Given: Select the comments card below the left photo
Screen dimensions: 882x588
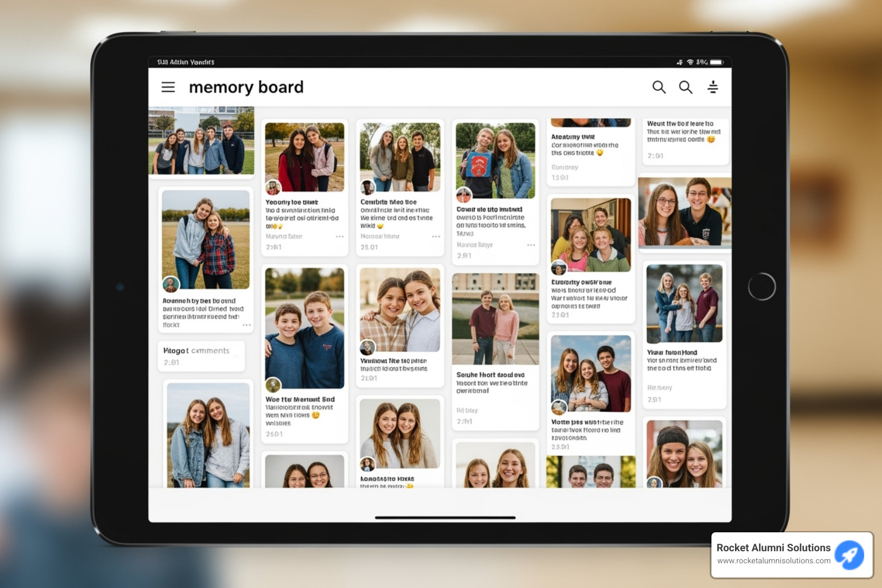Looking at the screenshot, I should click(x=201, y=356).
